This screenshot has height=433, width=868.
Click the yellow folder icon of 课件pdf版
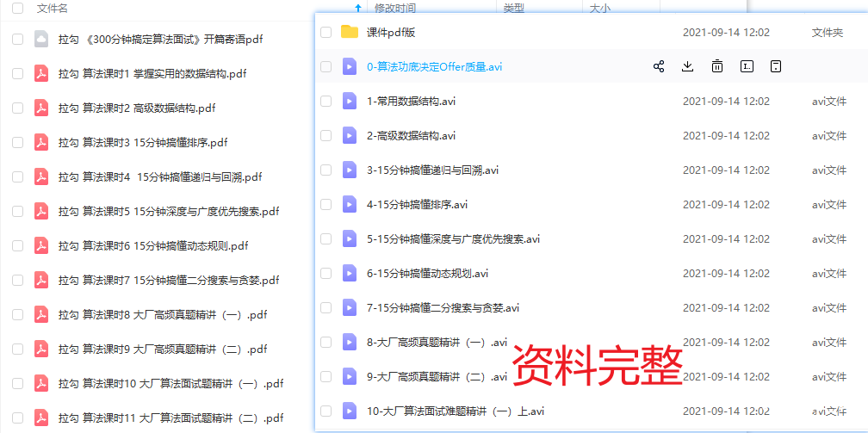pos(350,32)
